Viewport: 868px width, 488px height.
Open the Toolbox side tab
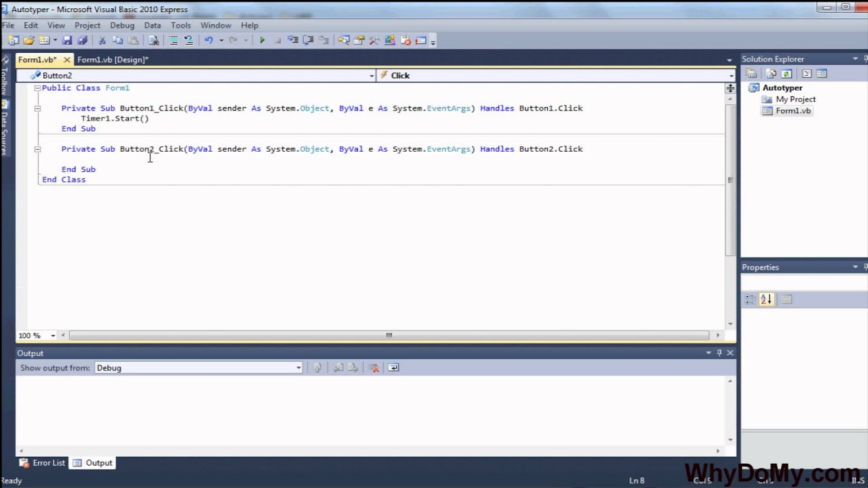pyautogui.click(x=4, y=76)
